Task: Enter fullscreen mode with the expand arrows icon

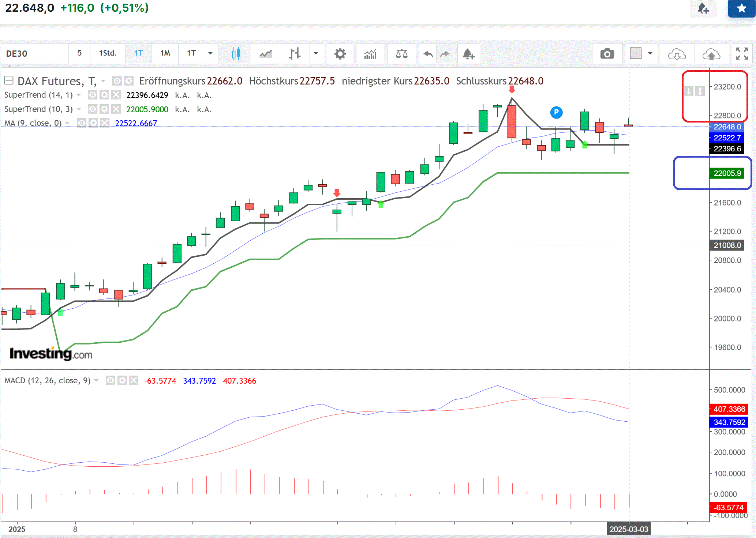Action: coord(742,53)
